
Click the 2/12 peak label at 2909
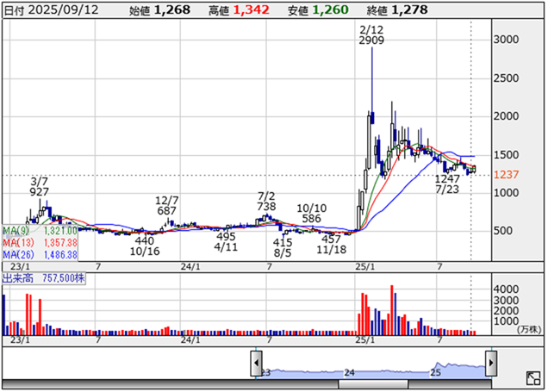click(x=371, y=35)
